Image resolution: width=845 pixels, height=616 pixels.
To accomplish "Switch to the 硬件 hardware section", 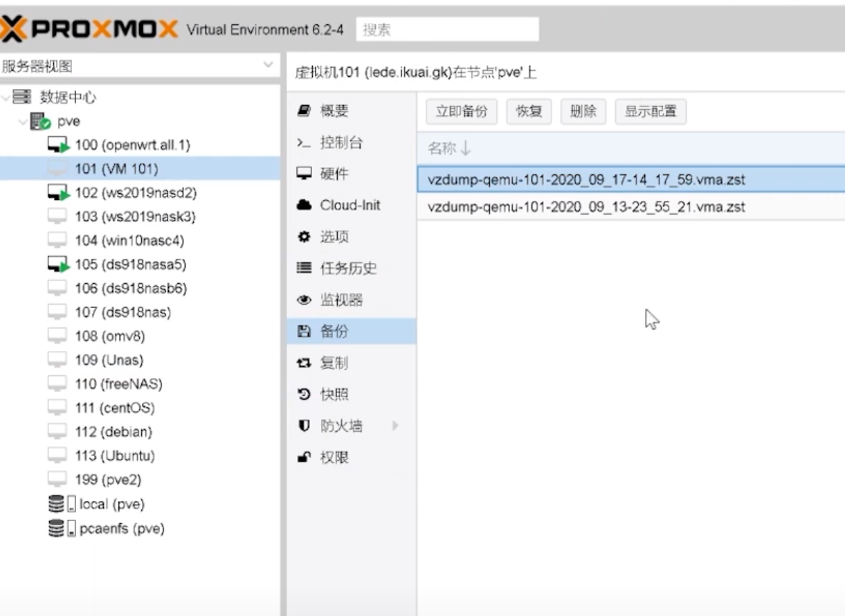I will pyautogui.click(x=334, y=174).
